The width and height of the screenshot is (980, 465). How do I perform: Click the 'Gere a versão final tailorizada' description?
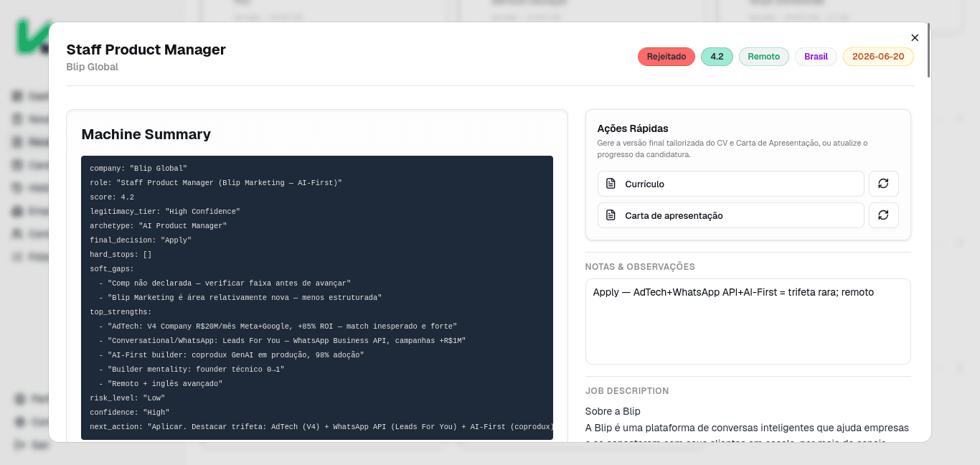(x=732, y=149)
